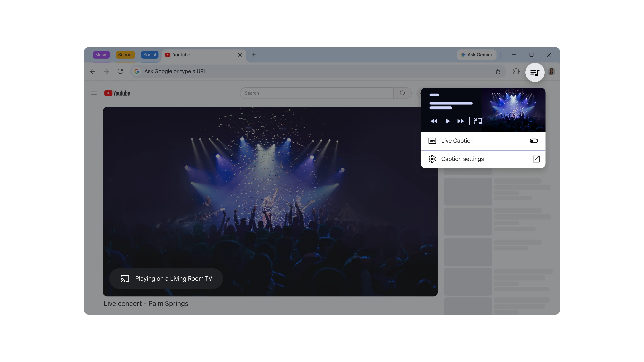Go to YouTube home via logo
Image resolution: width=644 pixels, height=362 pixels.
click(117, 93)
